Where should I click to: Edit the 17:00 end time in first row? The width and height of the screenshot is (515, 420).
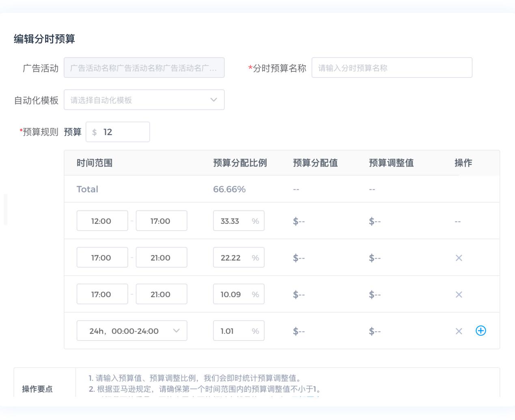[x=161, y=221]
